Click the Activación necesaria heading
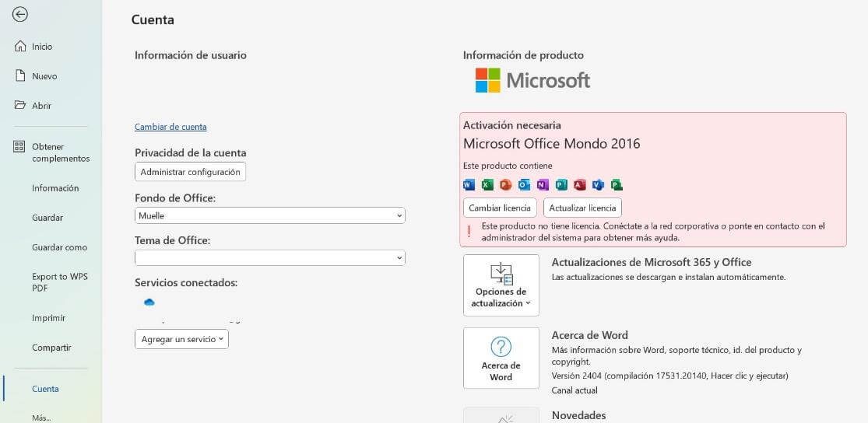 coord(512,125)
